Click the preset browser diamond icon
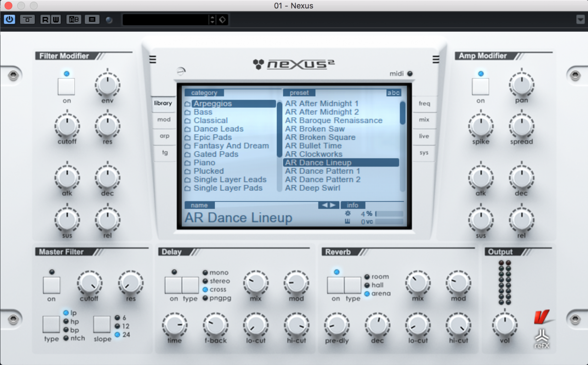This screenshot has height=365, width=588. pos(222,20)
